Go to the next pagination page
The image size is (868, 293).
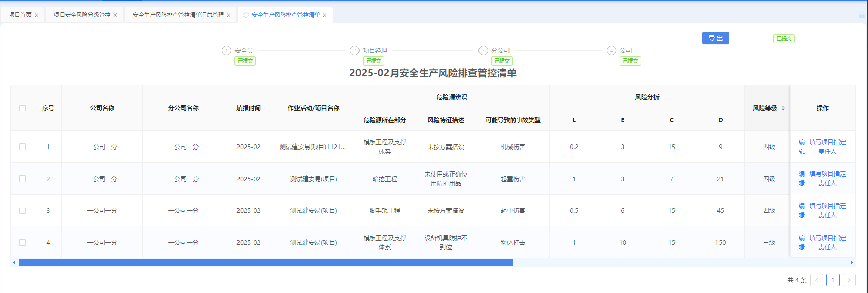[x=849, y=280]
